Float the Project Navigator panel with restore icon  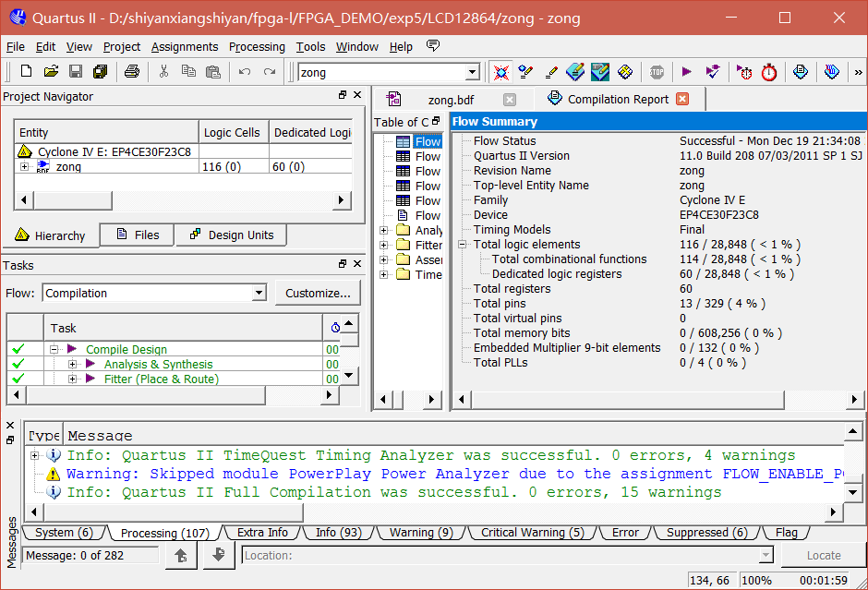[342, 95]
